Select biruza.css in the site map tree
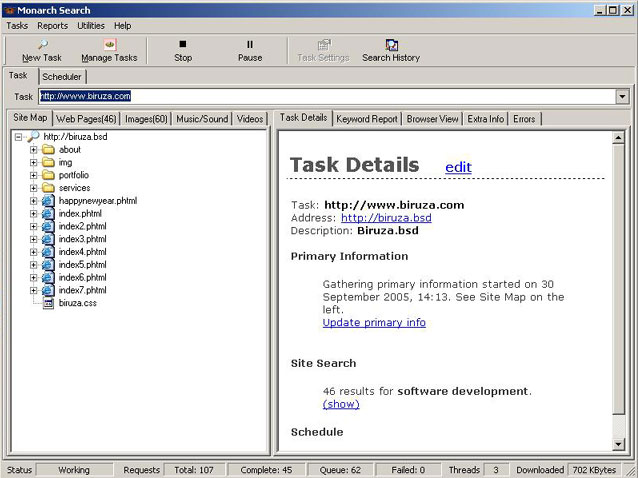Image resolution: width=638 pixels, height=478 pixels. pos(77,303)
